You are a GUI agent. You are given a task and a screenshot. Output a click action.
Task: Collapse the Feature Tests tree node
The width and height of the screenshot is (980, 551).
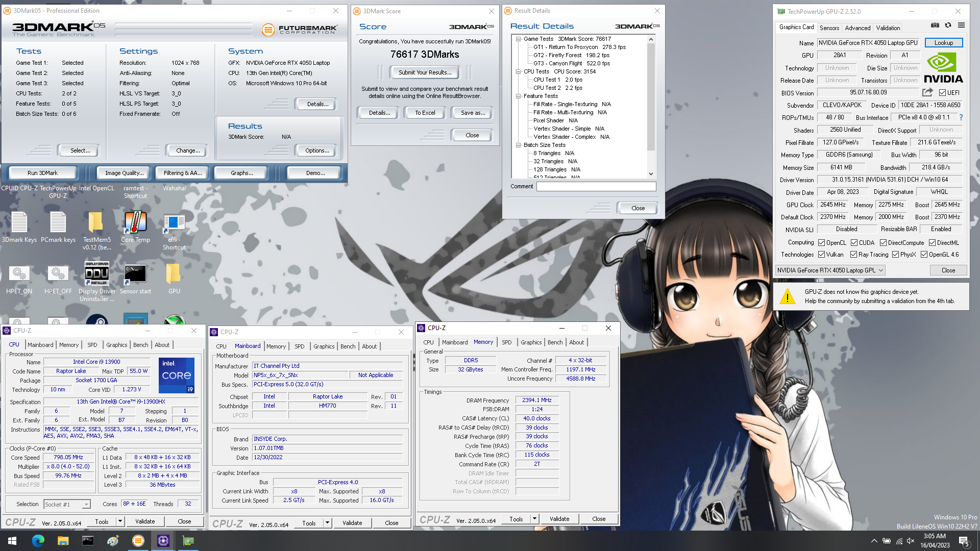click(x=518, y=96)
